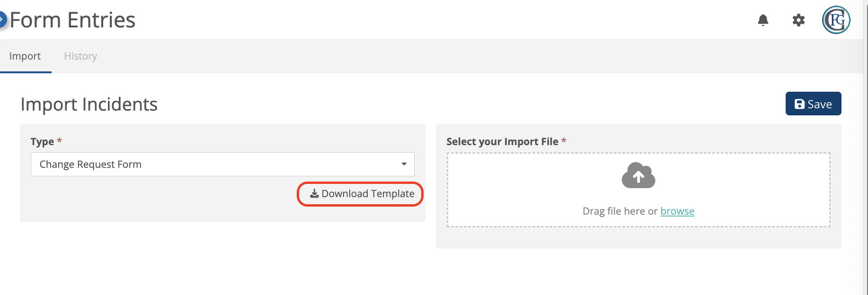Click inside the dashed file drop zone

[x=638, y=190]
